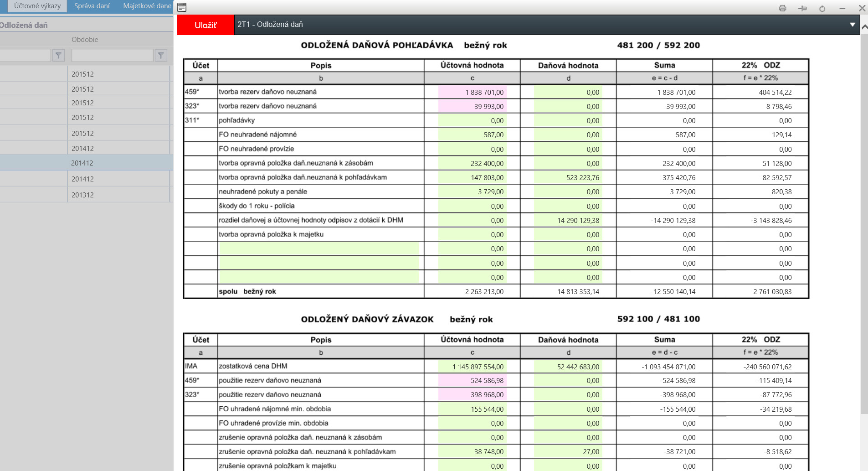Click the 1 145 897 554,00 zostatková cena cell
Screen dimensions: 868x471
(x=473, y=367)
